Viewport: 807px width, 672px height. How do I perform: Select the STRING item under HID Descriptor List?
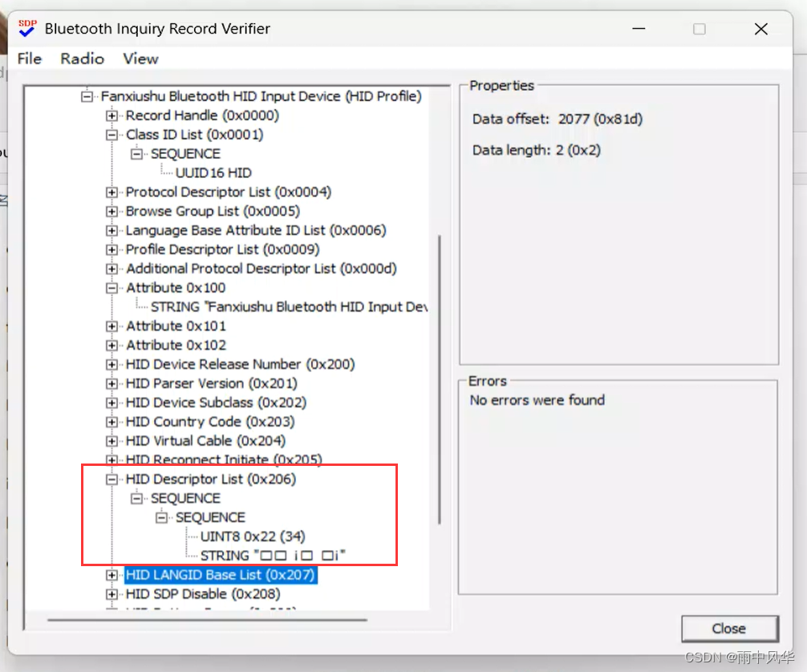coord(273,556)
